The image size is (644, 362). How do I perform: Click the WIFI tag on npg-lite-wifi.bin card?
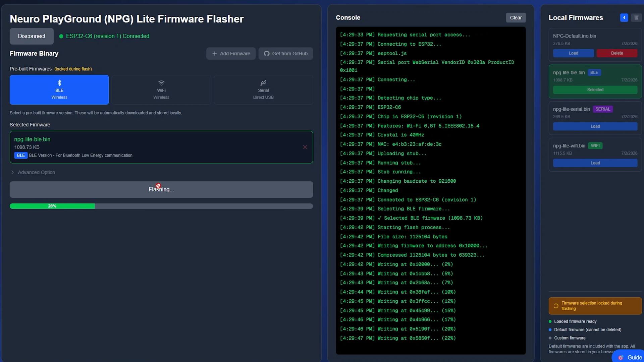pyautogui.click(x=595, y=146)
